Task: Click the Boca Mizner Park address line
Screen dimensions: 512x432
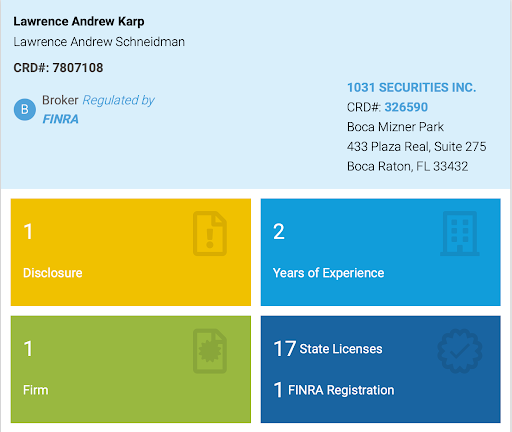Action: (395, 127)
